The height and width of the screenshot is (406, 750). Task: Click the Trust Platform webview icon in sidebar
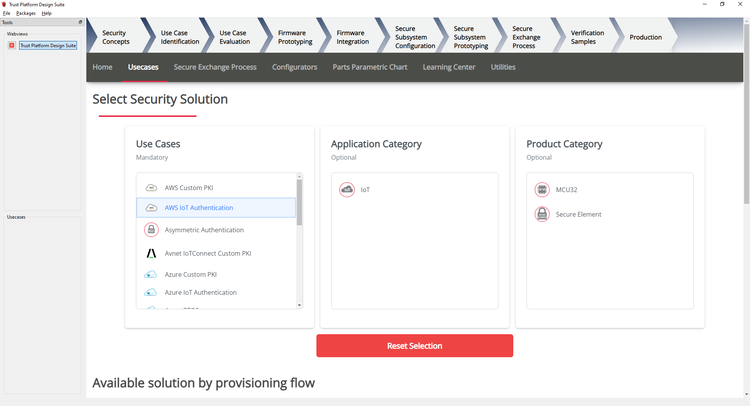[12, 45]
